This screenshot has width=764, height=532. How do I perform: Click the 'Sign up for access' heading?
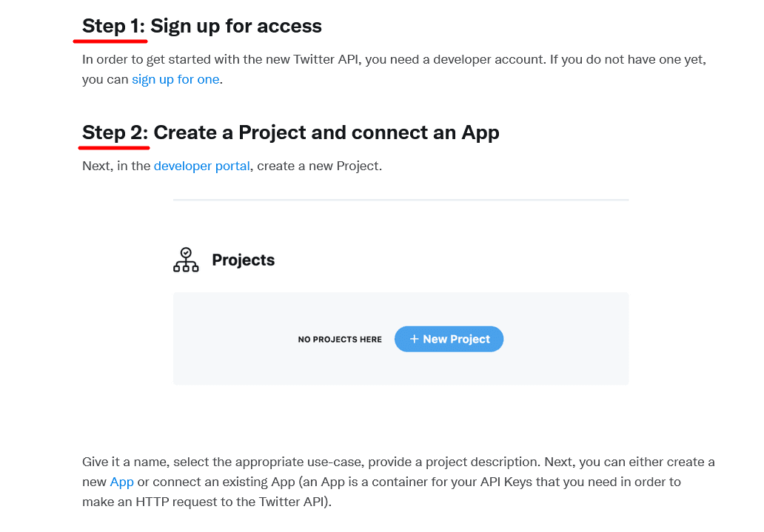point(236,26)
